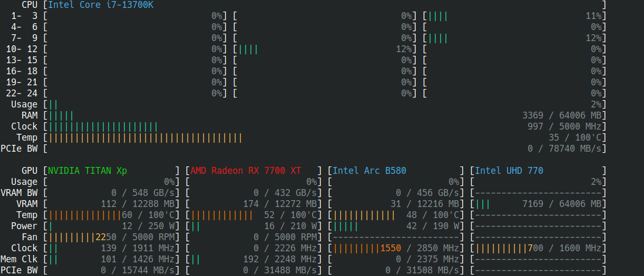Click the VRAM bandwidth value 0 / 548 GB/s
The image size is (644, 276).
(x=143, y=193)
